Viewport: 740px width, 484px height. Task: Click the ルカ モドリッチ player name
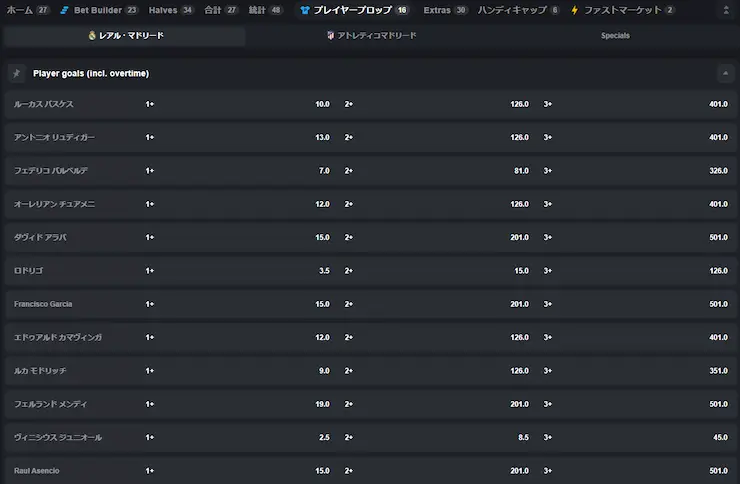(x=40, y=371)
